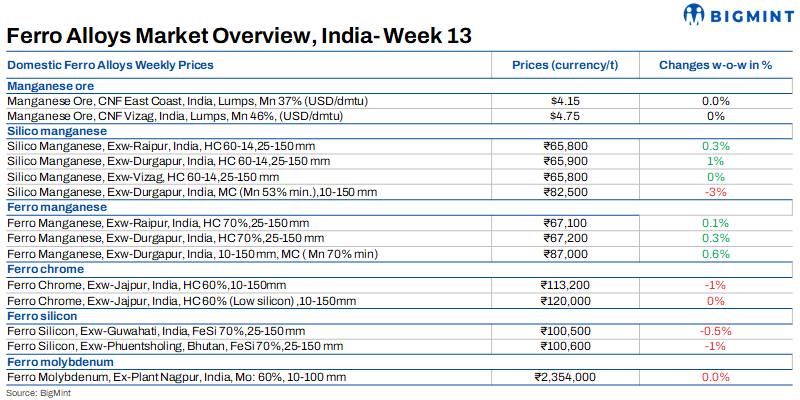The height and width of the screenshot is (400, 800).
Task: Select the Ferro chrome section heading
Action: [45, 269]
